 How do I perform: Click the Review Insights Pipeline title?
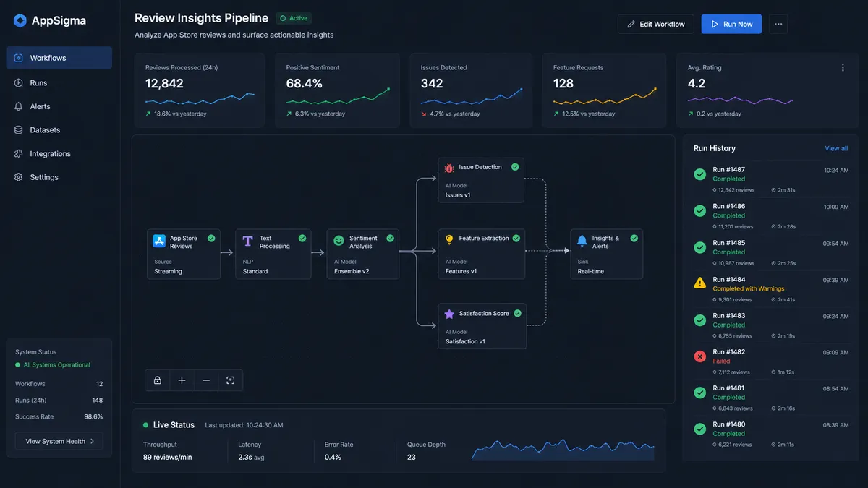tap(201, 18)
